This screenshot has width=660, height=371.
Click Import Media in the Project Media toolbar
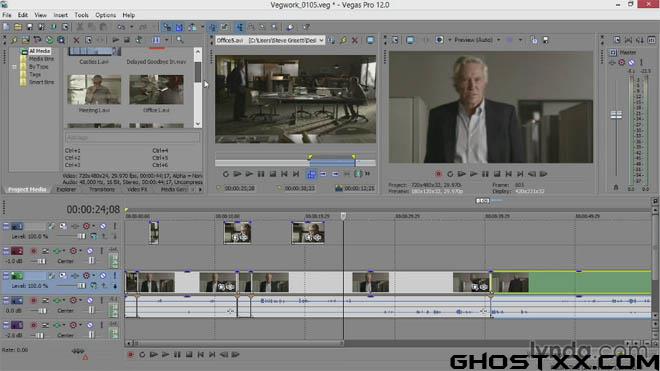point(26,40)
